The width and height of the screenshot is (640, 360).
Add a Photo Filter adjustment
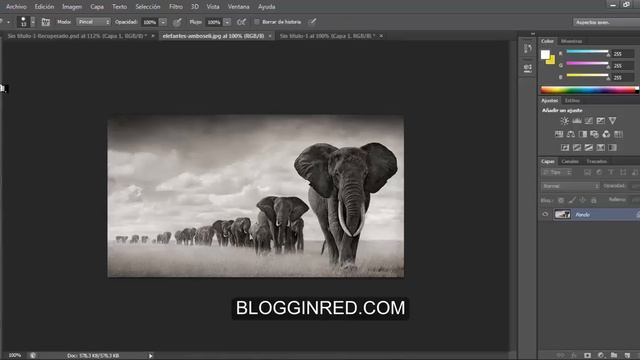(594, 134)
